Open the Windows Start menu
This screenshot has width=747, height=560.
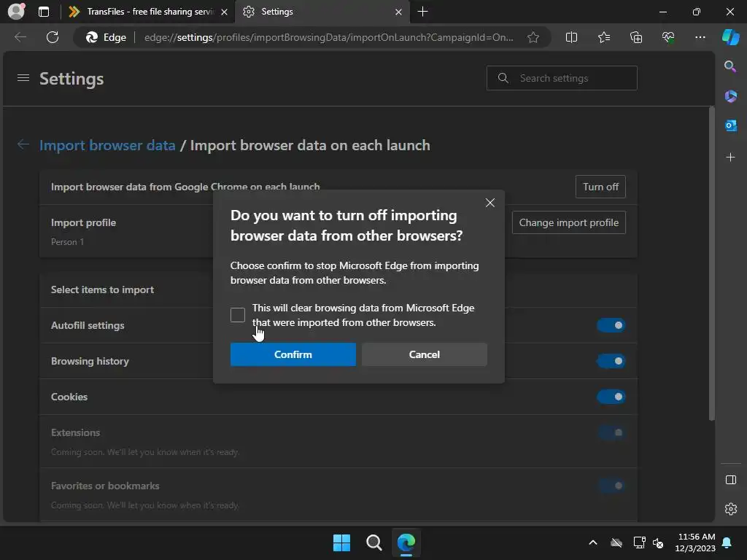[x=341, y=542]
